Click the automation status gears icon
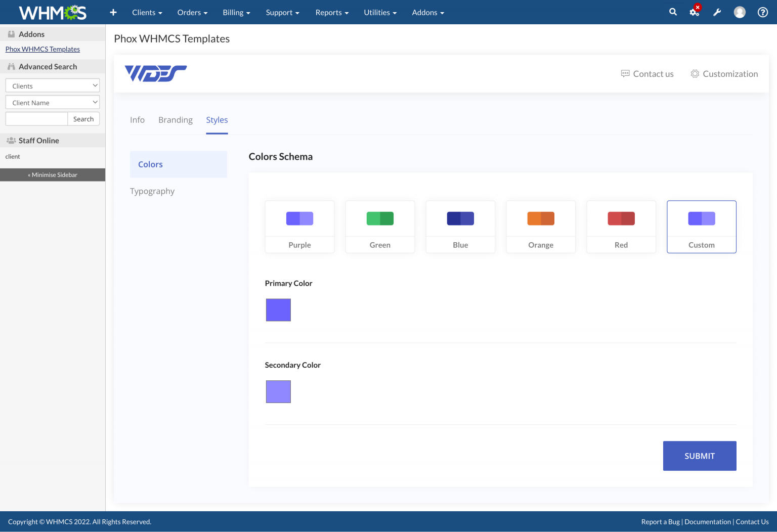The image size is (777, 532). point(695,12)
